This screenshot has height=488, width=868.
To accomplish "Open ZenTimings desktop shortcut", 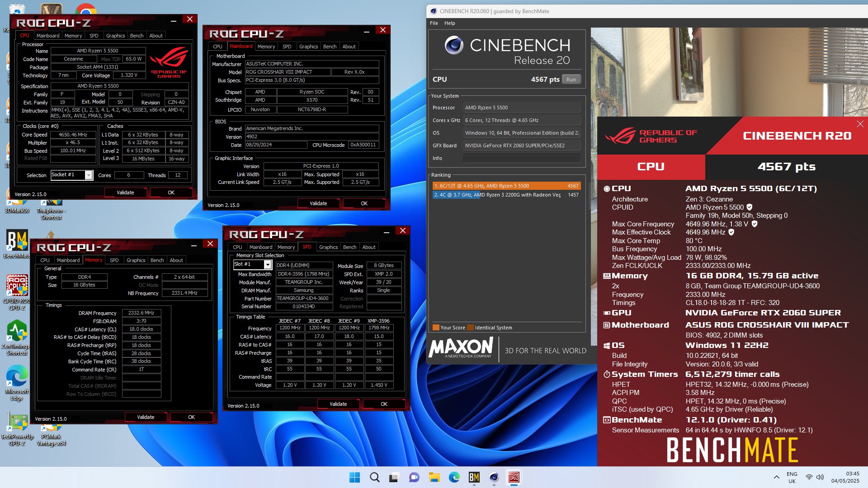I will 17,338.
